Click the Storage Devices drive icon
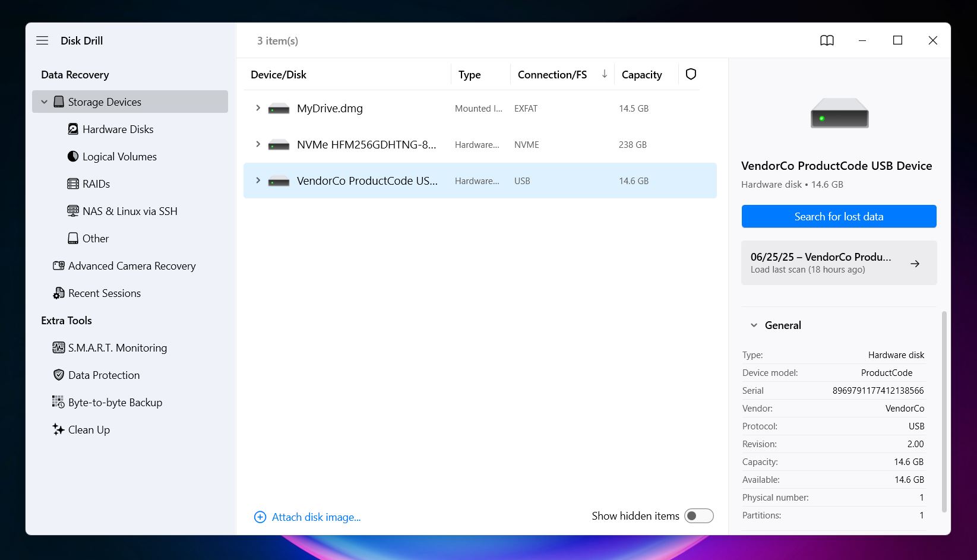This screenshot has height=560, width=977. [x=59, y=102]
